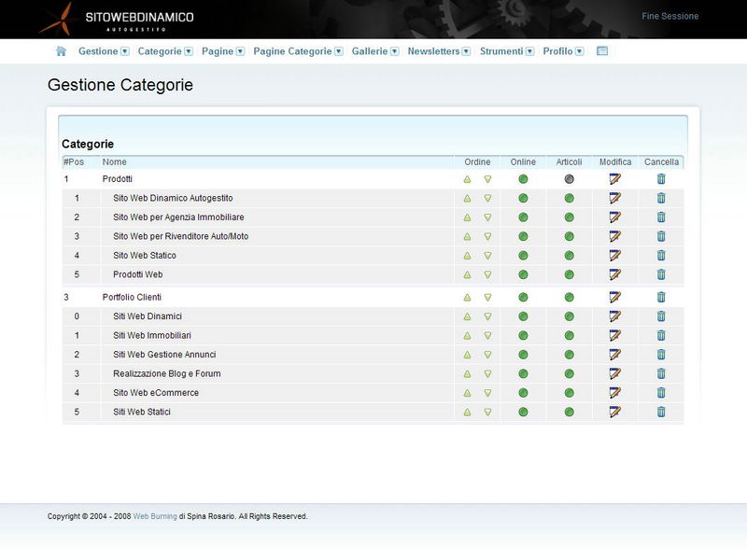Viewport: 747px width, 560px height.
Task: Expand the Pagine Categorie dropdown arrow
Action: (x=339, y=51)
